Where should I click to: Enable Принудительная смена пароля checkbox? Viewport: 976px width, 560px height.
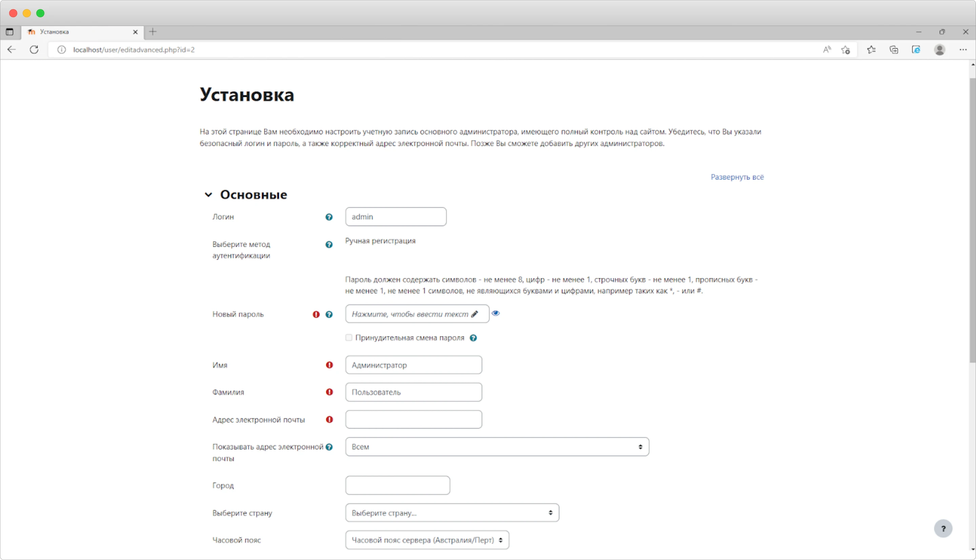pos(348,337)
